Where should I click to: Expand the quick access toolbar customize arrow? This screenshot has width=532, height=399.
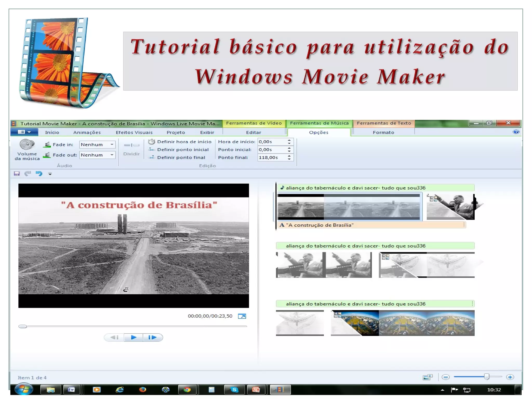click(50, 174)
